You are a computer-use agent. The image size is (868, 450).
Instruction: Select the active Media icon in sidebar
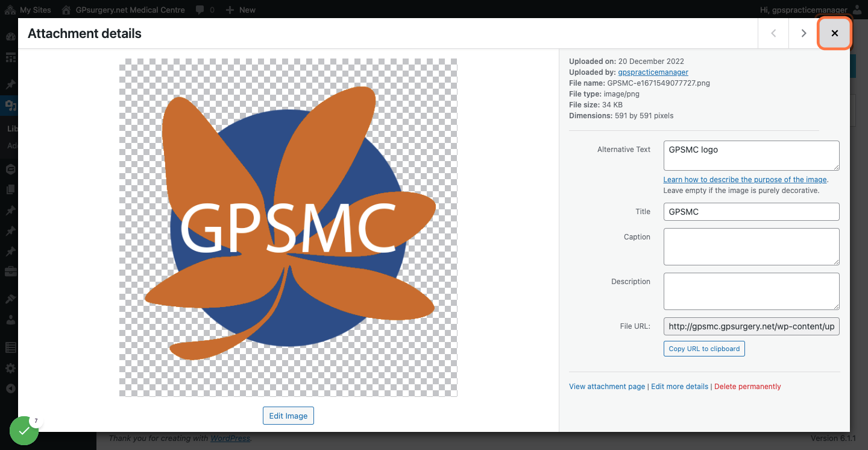pyautogui.click(x=10, y=106)
